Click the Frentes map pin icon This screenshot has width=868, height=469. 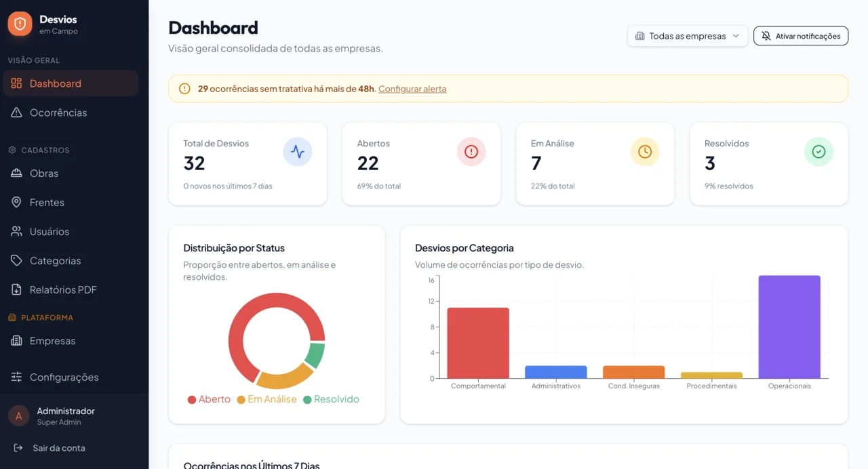pyautogui.click(x=16, y=203)
